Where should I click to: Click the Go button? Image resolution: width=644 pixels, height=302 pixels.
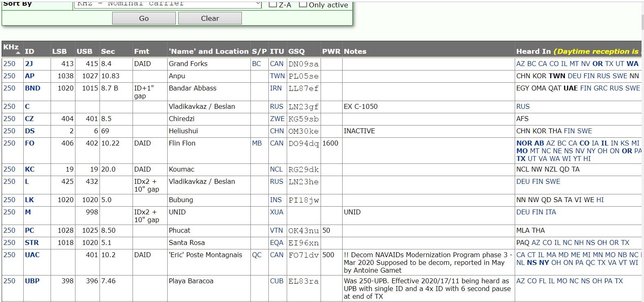144,18
